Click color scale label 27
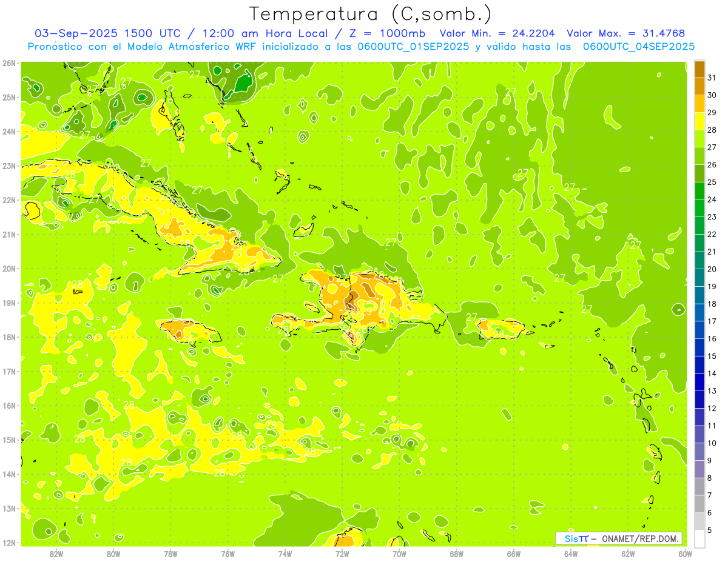The image size is (728, 562). click(712, 147)
